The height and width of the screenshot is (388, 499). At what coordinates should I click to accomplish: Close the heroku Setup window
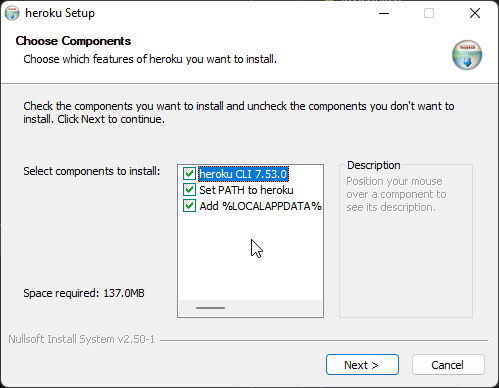(475, 13)
